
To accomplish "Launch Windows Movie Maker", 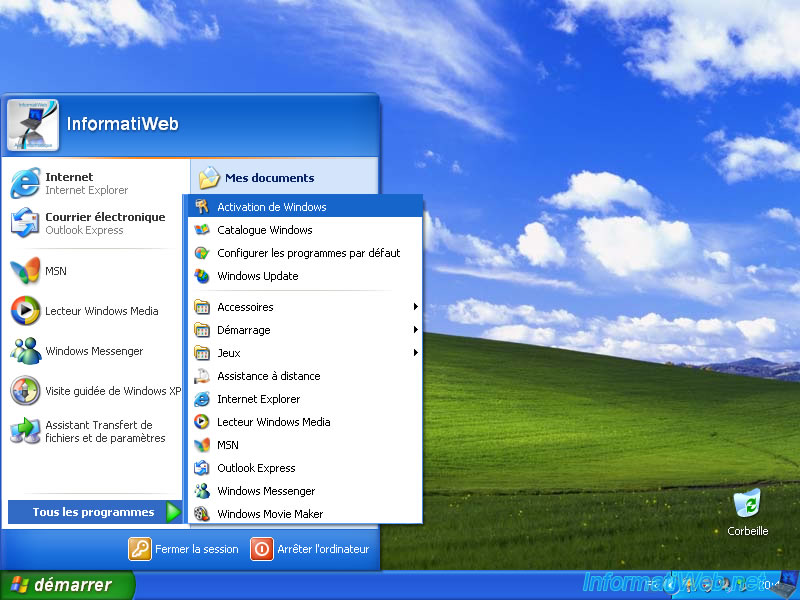I will [268, 513].
